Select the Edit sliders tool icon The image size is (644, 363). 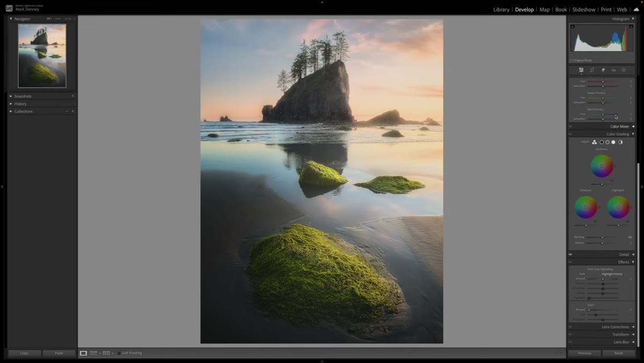coord(581,70)
